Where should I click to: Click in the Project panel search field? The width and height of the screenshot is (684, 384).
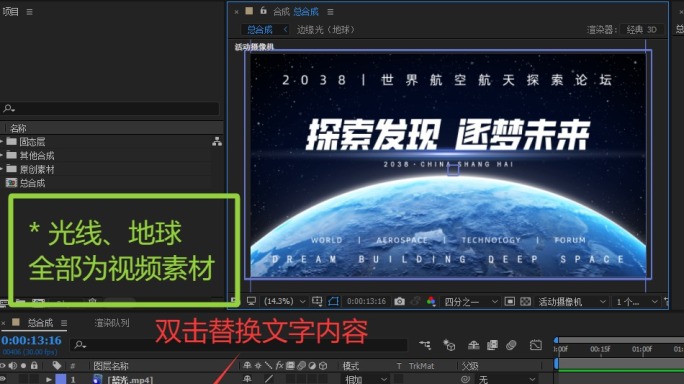109,108
